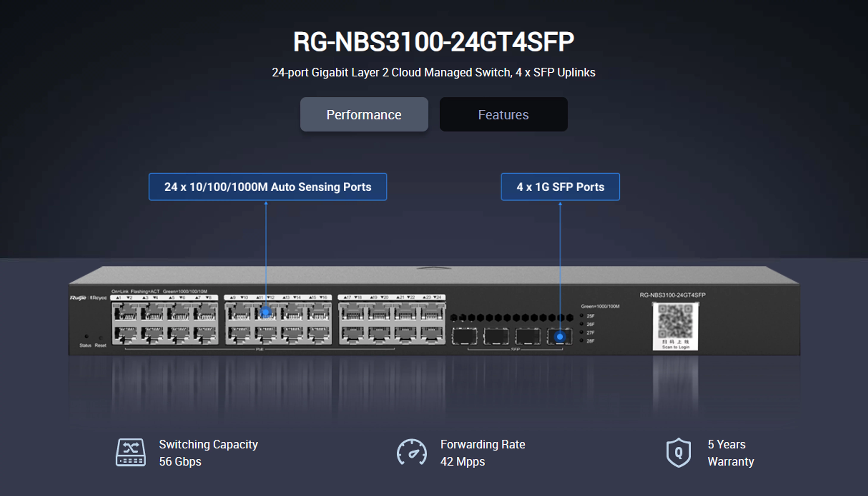Click the blue hotspot on the Ethernet port

click(x=266, y=312)
